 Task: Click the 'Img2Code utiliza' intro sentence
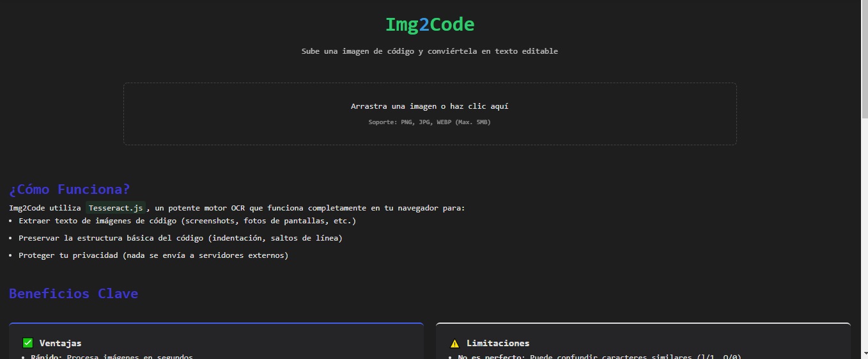pos(237,208)
